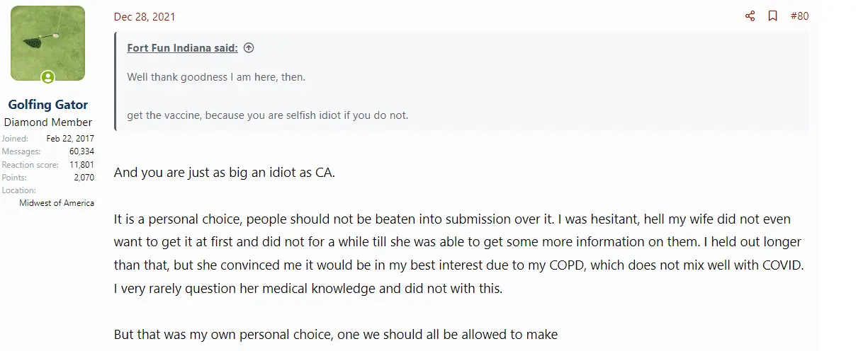Screen dimensions: 868x351
Task: Click quoted line "get the vaccine, because…"
Action: click(268, 115)
